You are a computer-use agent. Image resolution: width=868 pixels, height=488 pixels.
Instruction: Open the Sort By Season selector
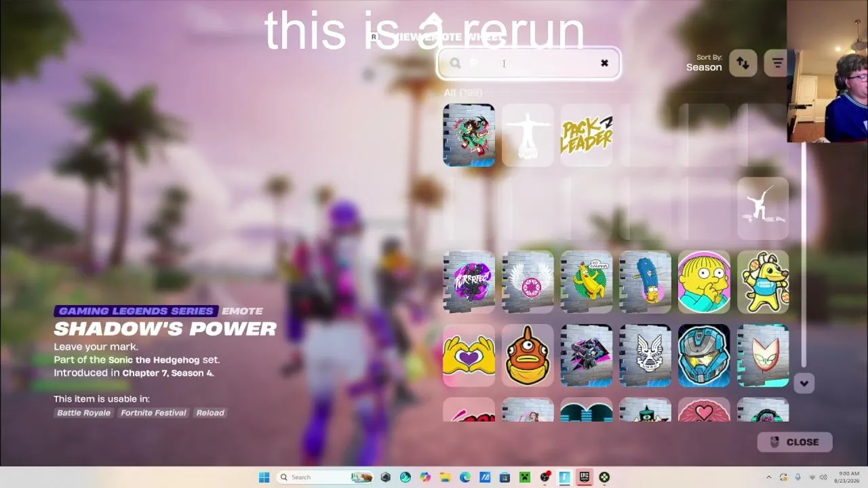(x=704, y=63)
